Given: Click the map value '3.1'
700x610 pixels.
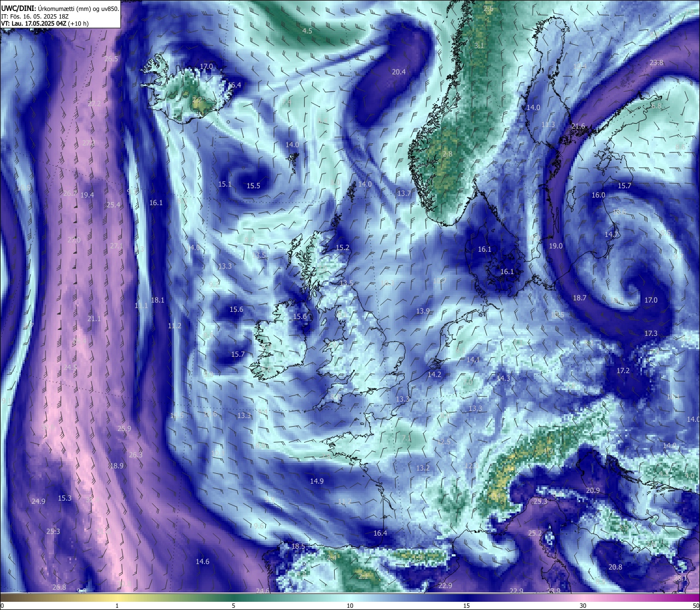Looking at the screenshot, I should point(479,45).
